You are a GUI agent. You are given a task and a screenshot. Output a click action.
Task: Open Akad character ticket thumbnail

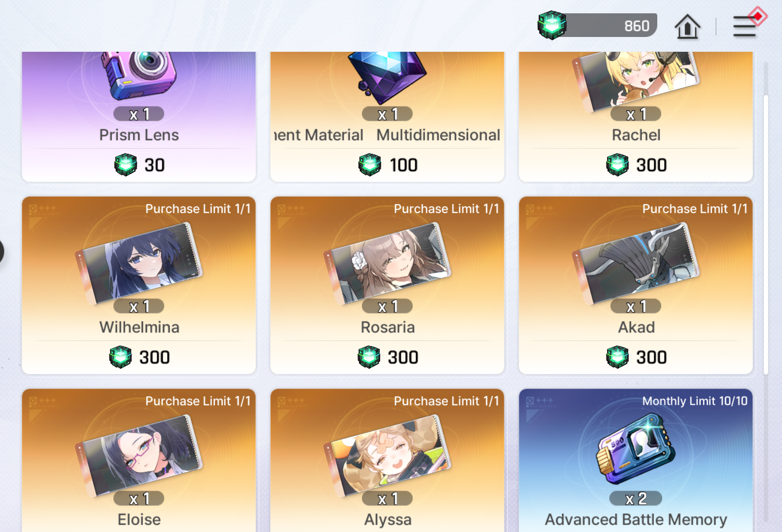636,263
